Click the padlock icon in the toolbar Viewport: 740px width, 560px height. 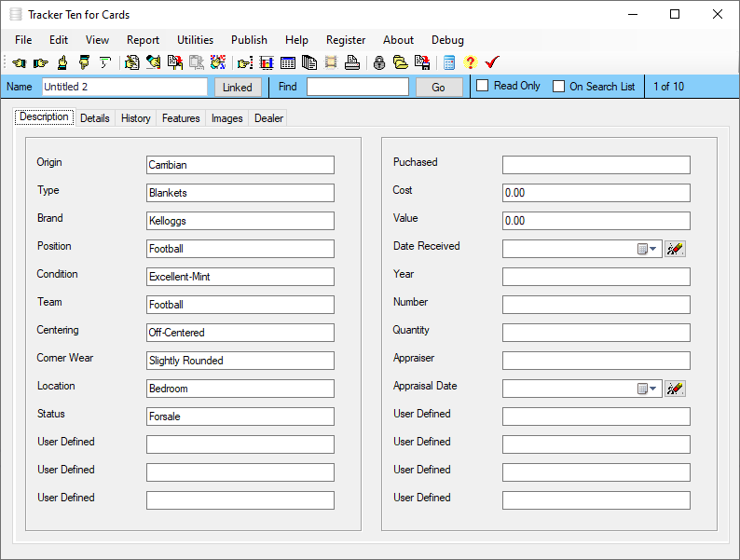pos(378,63)
